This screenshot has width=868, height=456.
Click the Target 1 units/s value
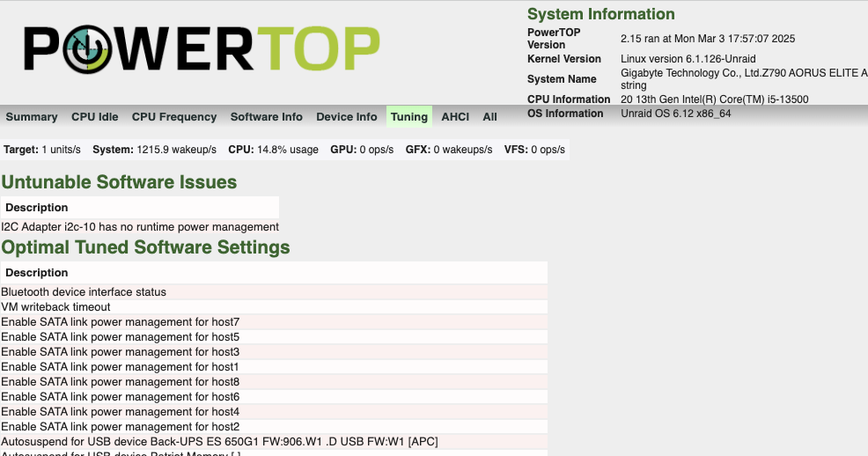[x=42, y=150]
